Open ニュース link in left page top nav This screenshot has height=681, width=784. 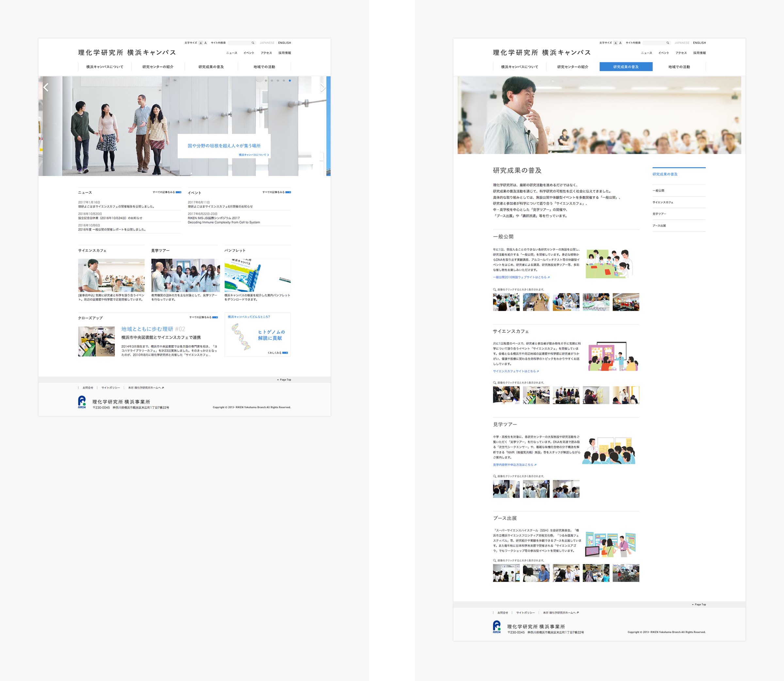232,53
